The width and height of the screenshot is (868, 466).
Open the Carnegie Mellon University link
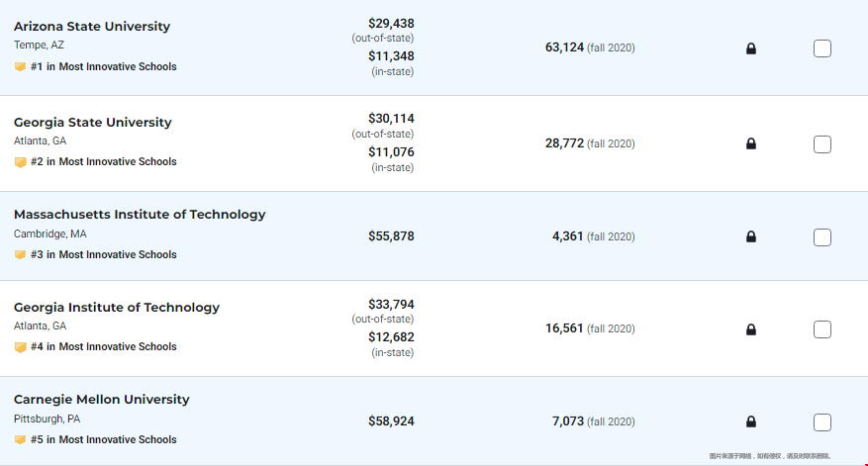coord(101,400)
